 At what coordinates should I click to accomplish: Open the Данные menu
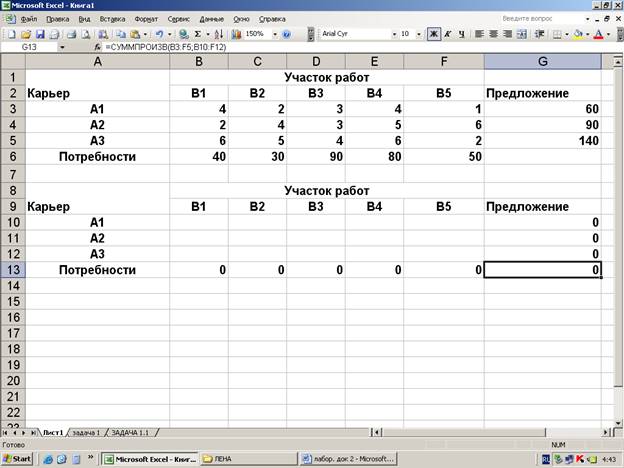212,19
